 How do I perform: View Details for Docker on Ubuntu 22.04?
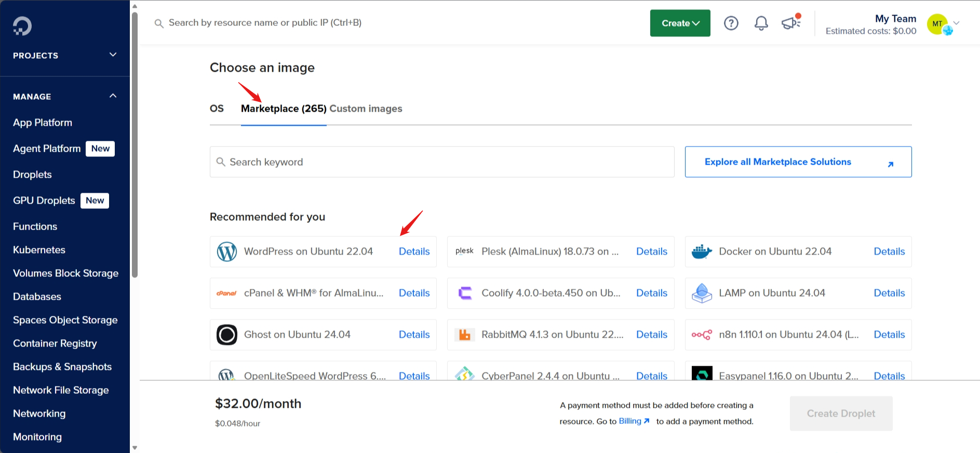point(889,251)
